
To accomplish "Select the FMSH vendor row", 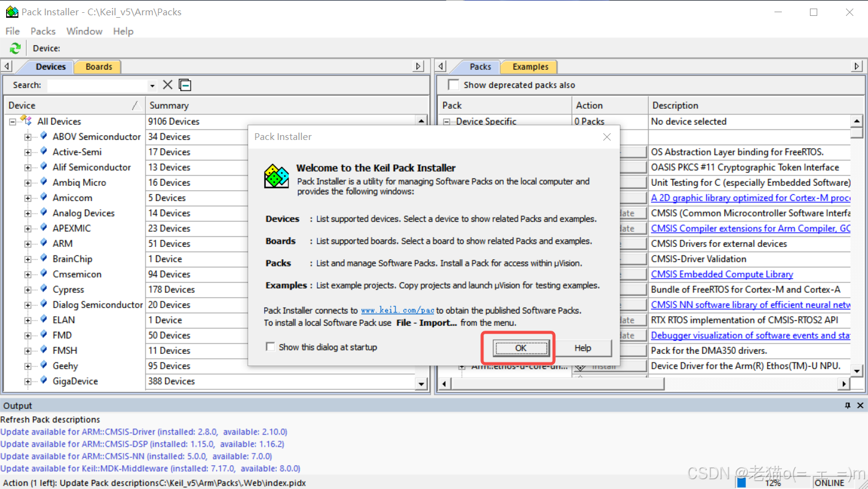I will [65, 351].
